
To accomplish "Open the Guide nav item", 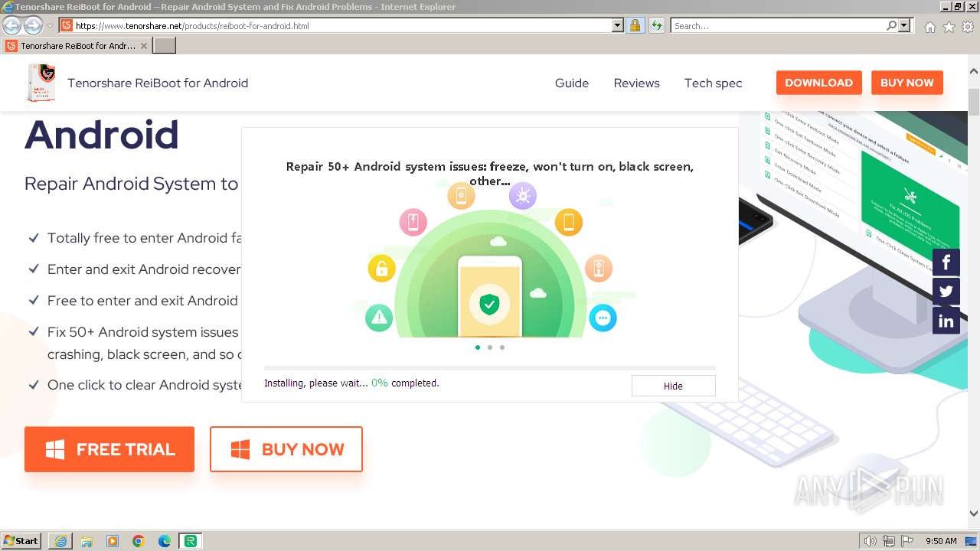I will point(572,83).
